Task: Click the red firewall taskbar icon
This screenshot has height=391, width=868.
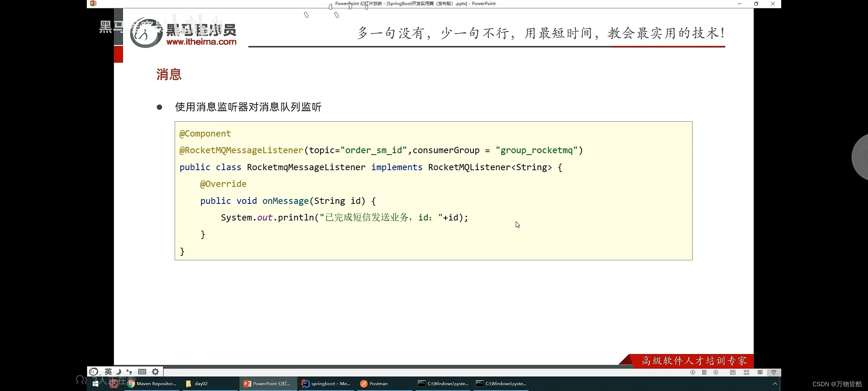Action: click(114, 384)
